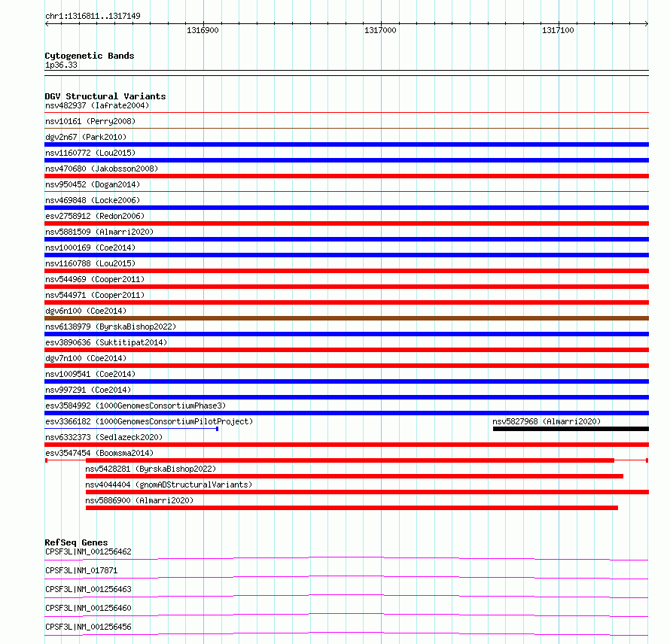Viewport: 670px width, 644px height.
Task: Click the DGV Structural Variants track title
Action: click(105, 96)
